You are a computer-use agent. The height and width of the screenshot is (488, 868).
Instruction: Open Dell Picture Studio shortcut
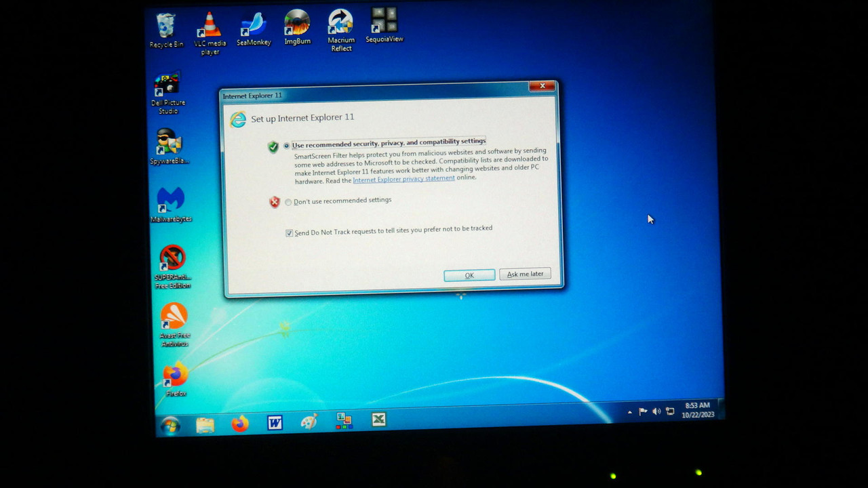point(167,94)
